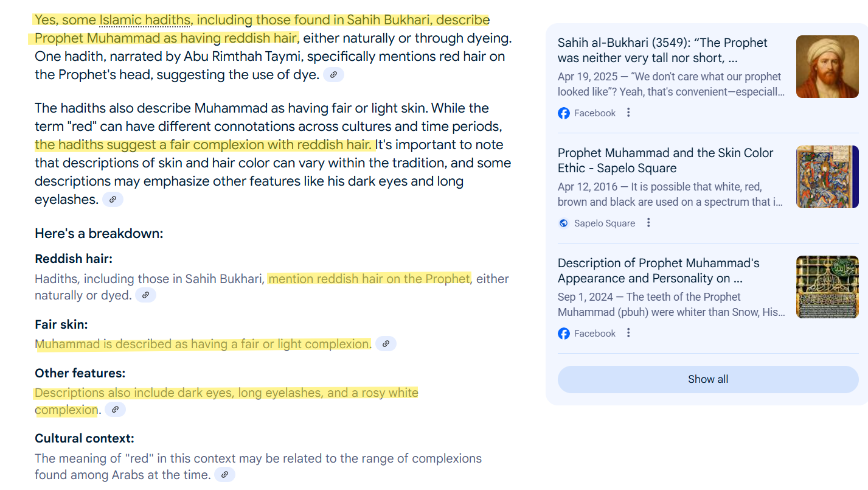868x490 pixels.
Task: Open link chip beside "naturally or dyed."
Action: point(145,295)
